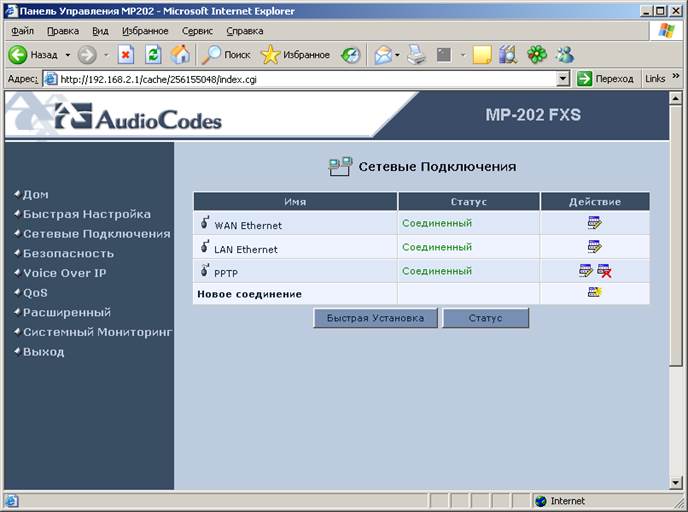
Task: Click Выход in sidebar
Action: tap(43, 352)
